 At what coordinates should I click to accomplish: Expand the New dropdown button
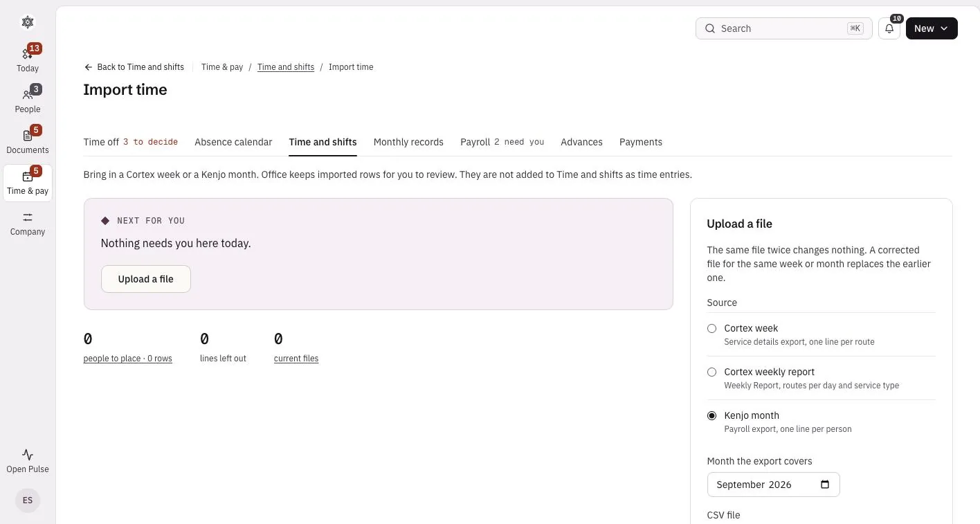(x=932, y=28)
